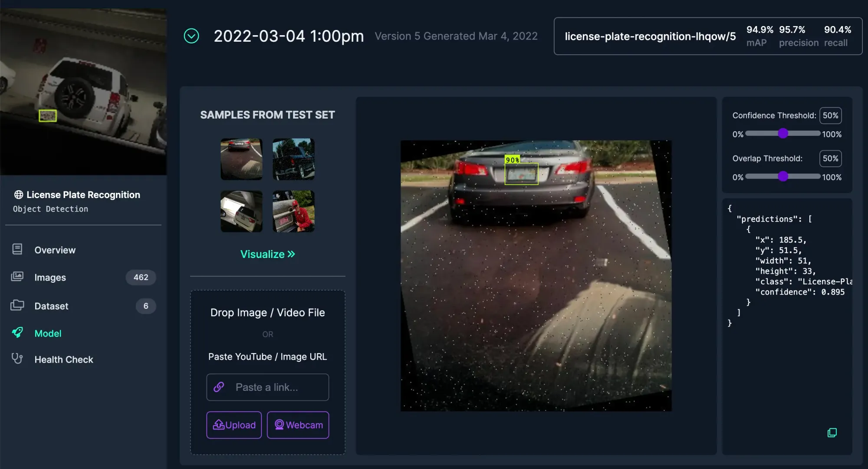Open the Health Check menu item
Image resolution: width=868 pixels, height=469 pixels.
click(x=64, y=360)
